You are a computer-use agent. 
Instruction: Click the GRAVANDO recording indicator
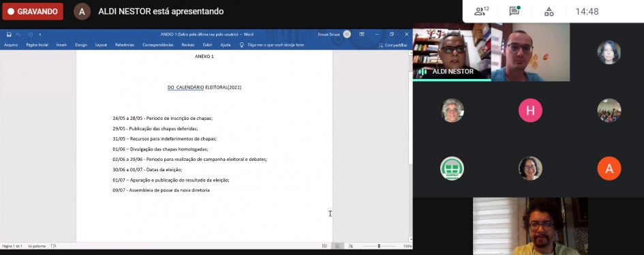(33, 12)
